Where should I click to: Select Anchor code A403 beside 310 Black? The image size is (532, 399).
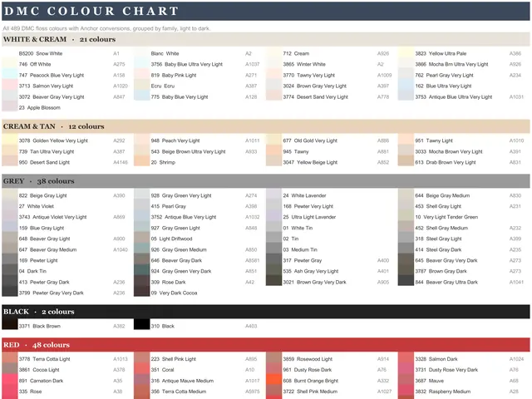click(x=251, y=326)
